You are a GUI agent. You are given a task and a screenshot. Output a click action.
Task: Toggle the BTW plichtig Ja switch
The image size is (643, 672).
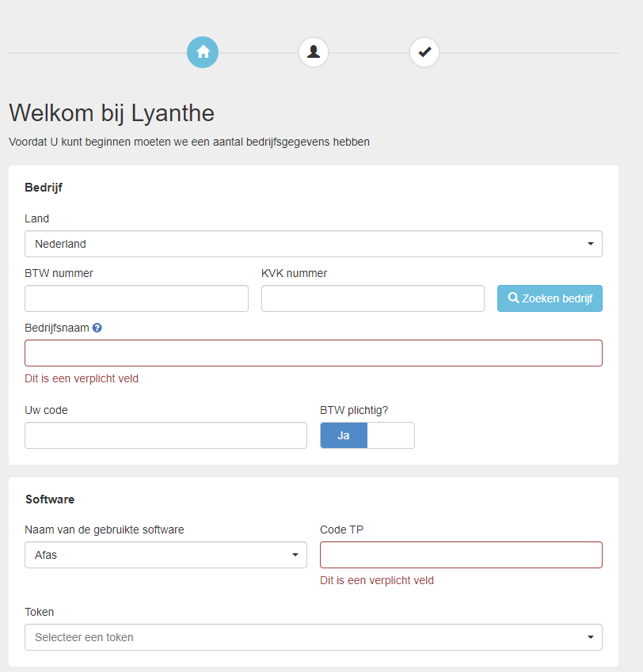pyautogui.click(x=344, y=435)
